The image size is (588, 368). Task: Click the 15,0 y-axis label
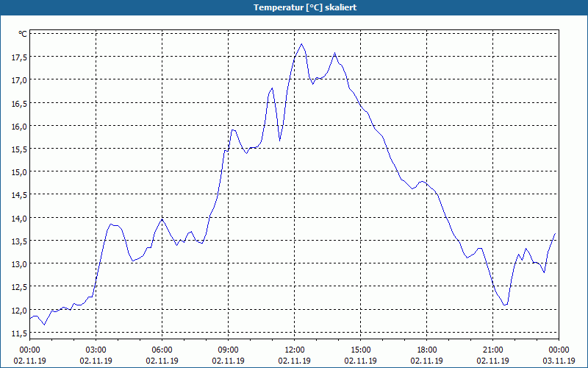(x=19, y=171)
